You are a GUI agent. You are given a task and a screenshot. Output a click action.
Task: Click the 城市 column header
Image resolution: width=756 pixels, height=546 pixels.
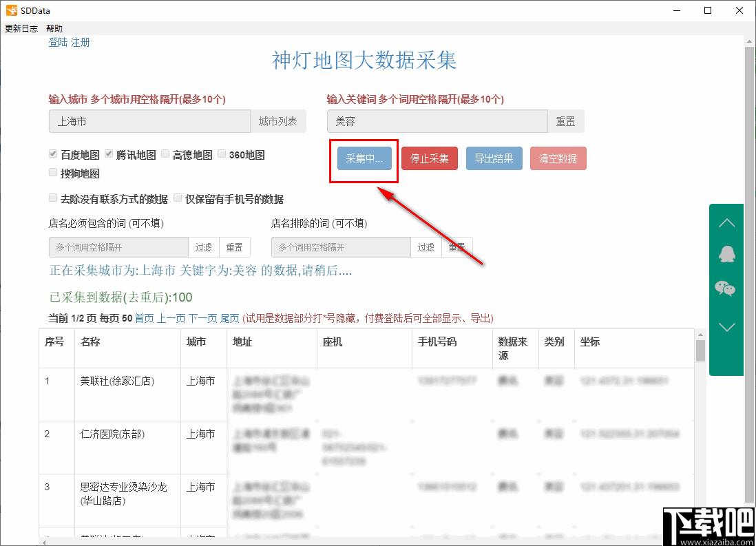(204, 348)
